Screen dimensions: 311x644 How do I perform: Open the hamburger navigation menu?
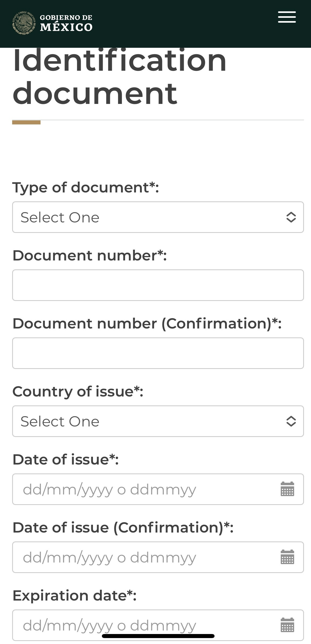(x=287, y=17)
